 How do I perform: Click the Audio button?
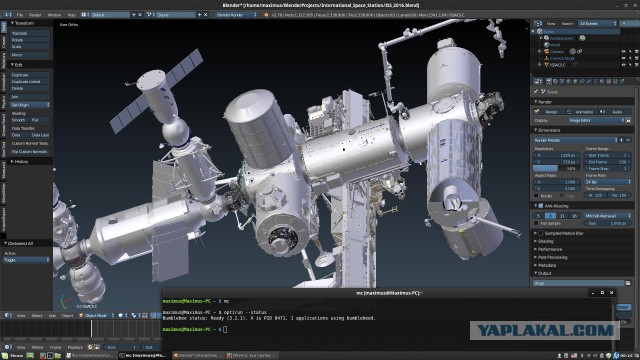[x=615, y=112]
